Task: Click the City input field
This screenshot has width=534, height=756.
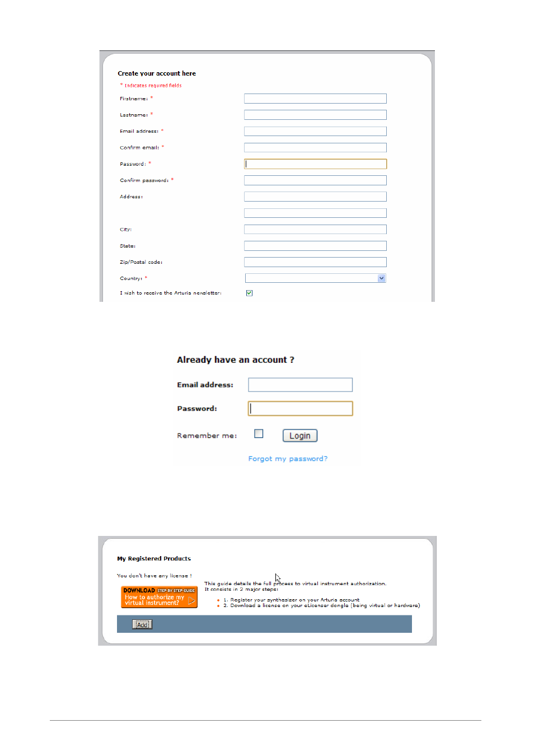Action: 315,230
